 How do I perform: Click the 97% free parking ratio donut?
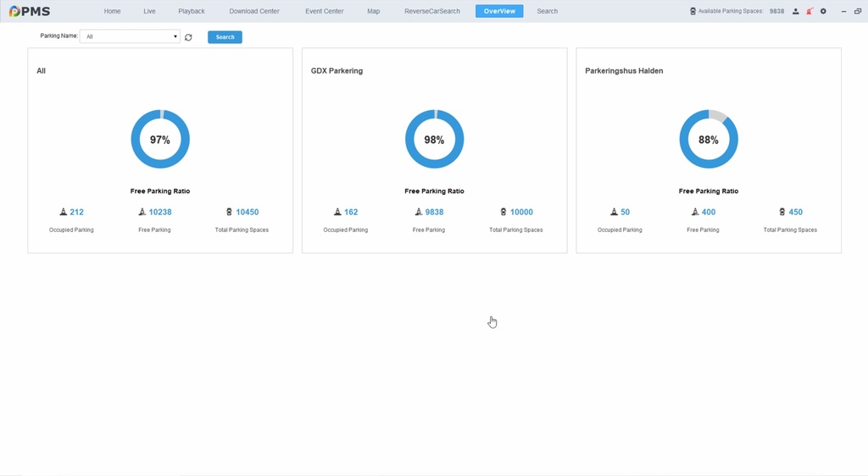160,139
